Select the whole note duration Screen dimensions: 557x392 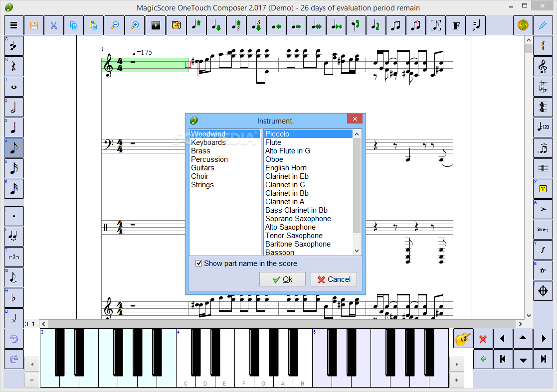point(14,87)
